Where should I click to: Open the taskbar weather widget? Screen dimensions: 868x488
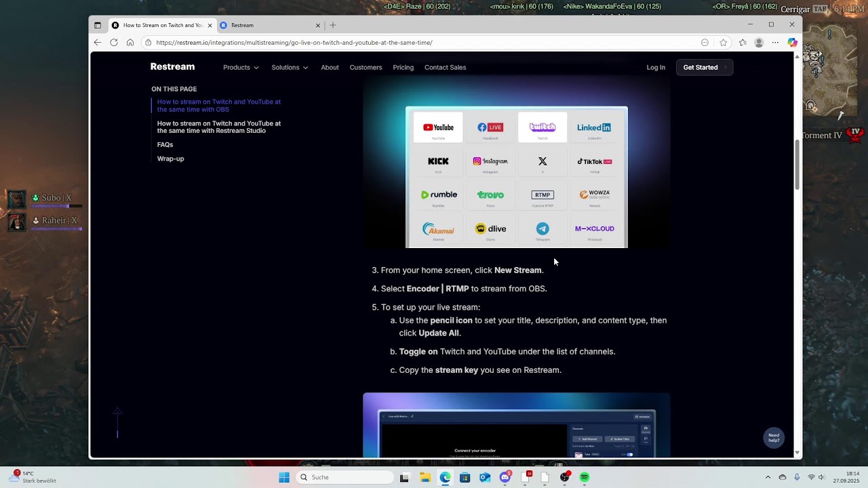pos(32,476)
